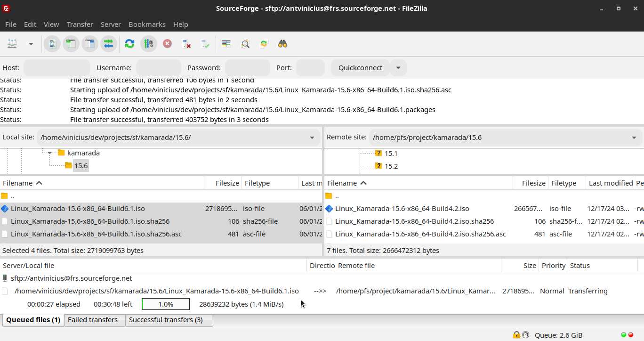Click the local Build6.1.iso file icon

5,209
